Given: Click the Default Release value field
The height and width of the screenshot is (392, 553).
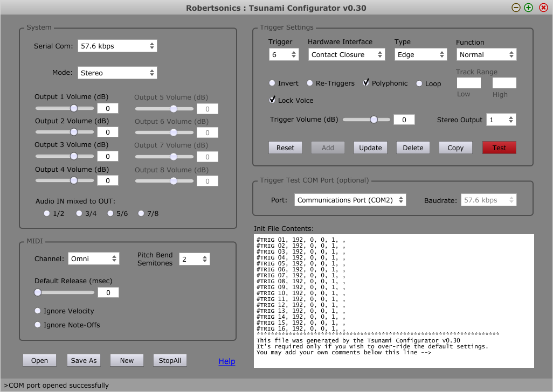Looking at the screenshot, I should [108, 293].
